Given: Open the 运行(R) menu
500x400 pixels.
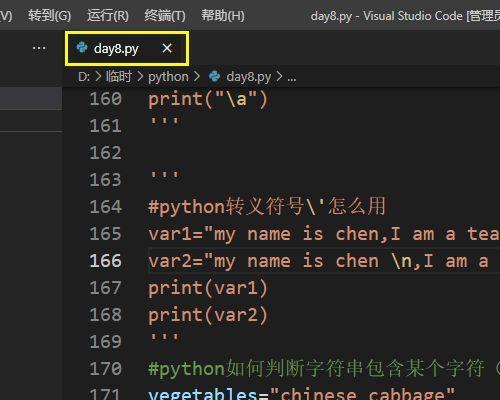Looking at the screenshot, I should point(108,15).
